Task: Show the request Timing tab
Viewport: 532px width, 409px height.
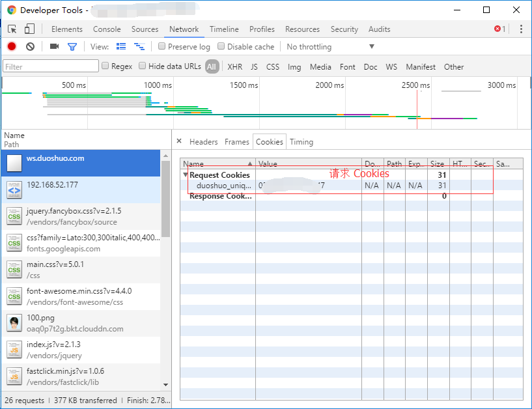Action: [x=301, y=142]
